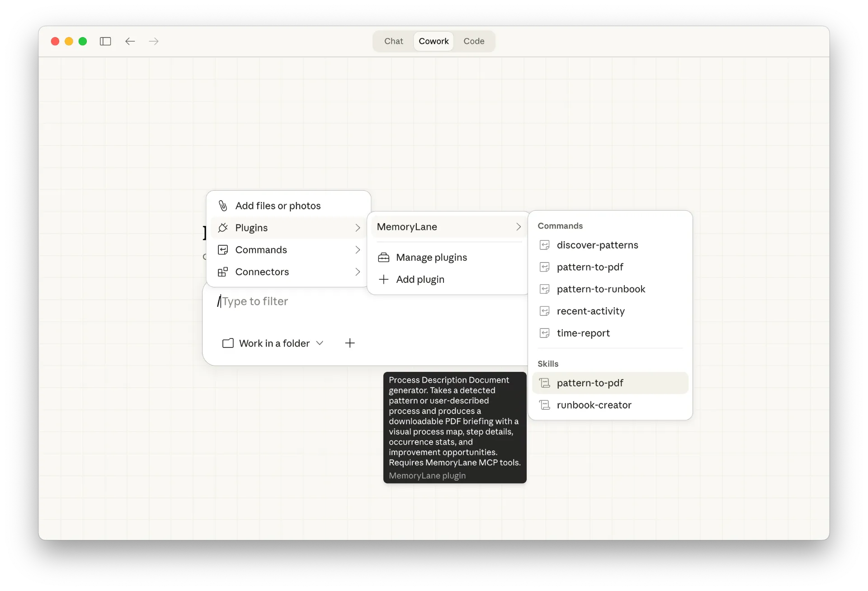
Task: Click the Connectors grid icon
Action: coord(223,272)
